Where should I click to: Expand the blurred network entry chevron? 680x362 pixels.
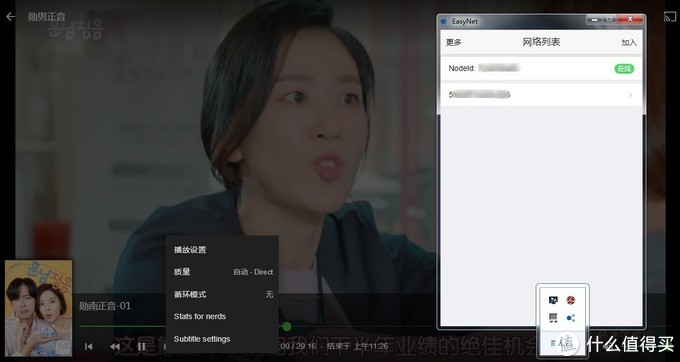[x=630, y=95]
